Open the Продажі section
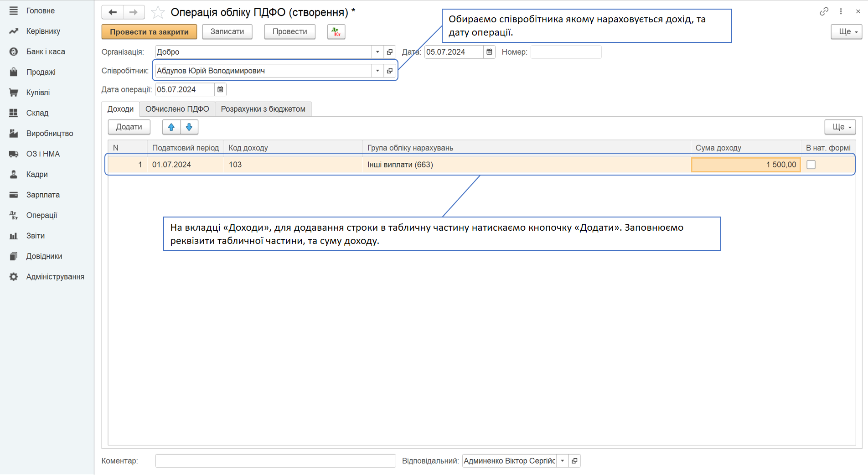868x476 pixels. (x=41, y=72)
